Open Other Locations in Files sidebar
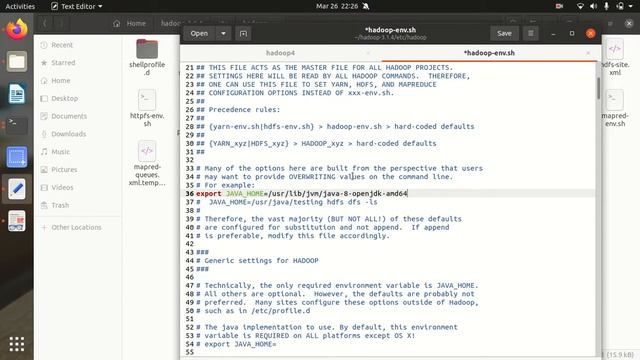640x360 pixels. (x=78, y=227)
